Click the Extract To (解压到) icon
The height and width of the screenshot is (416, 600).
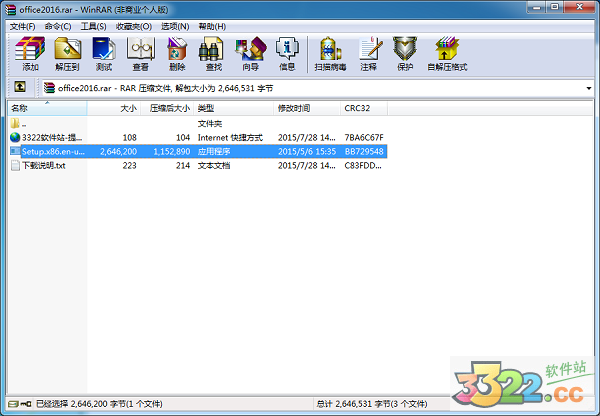[x=67, y=49]
